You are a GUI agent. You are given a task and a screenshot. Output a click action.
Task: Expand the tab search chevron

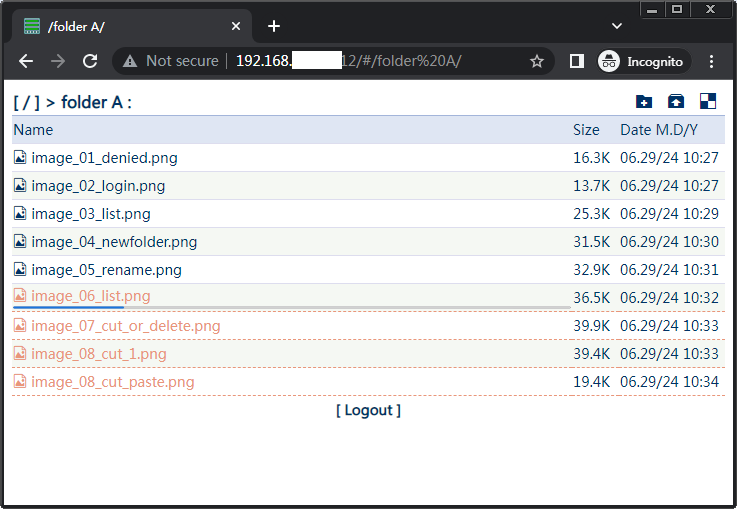tap(617, 25)
